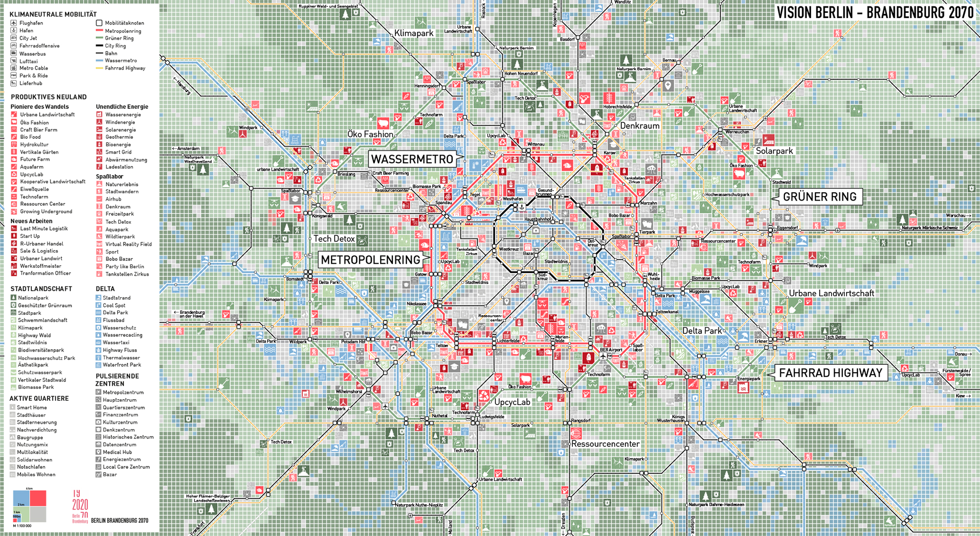Click the red Metropolenring legend line

coord(99,31)
